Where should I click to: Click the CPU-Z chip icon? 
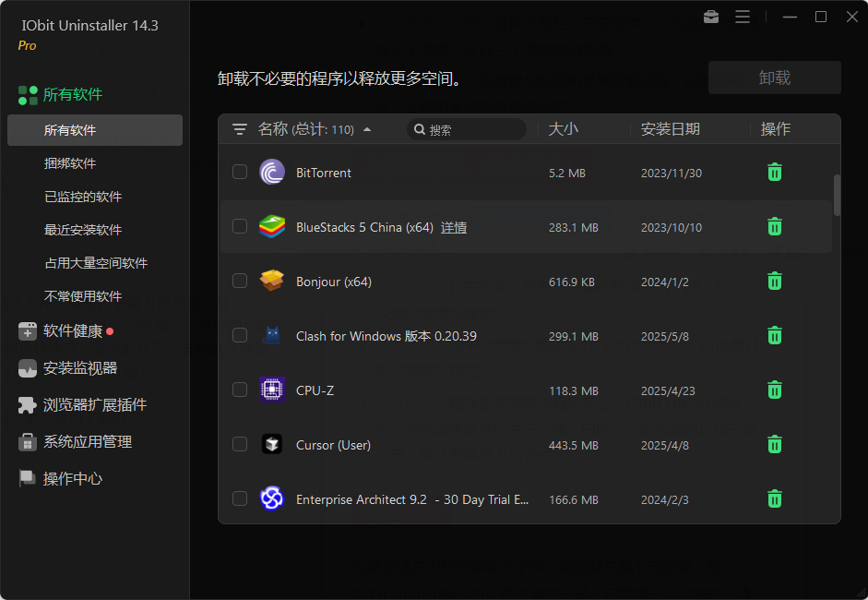tap(272, 390)
